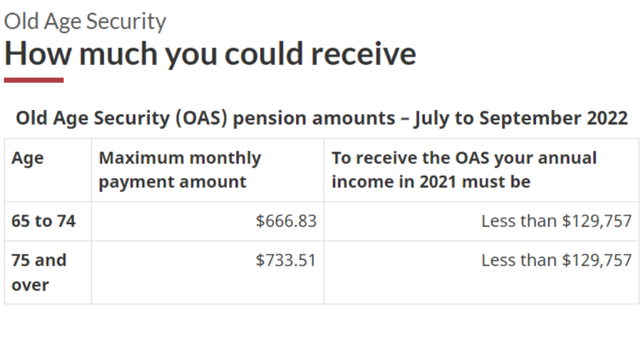Image resolution: width=644 pixels, height=345 pixels.
Task: Click the 'Old Age Security' heading text
Action: [85, 21]
